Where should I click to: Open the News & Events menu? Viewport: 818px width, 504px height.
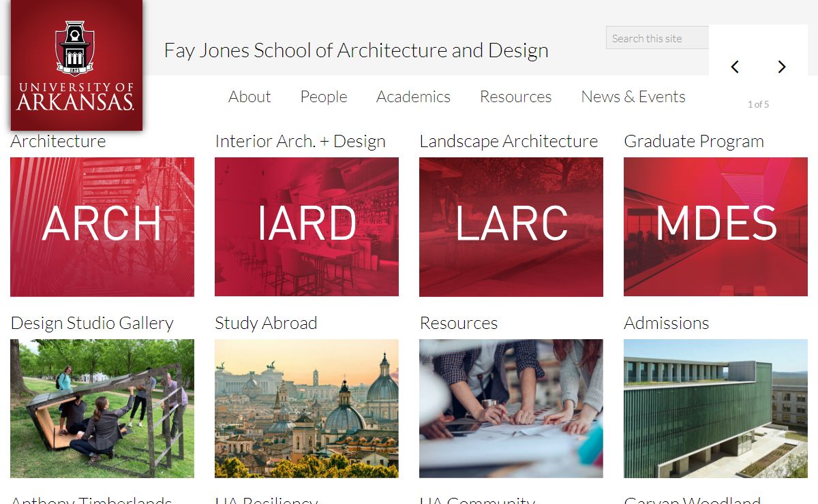coord(633,97)
